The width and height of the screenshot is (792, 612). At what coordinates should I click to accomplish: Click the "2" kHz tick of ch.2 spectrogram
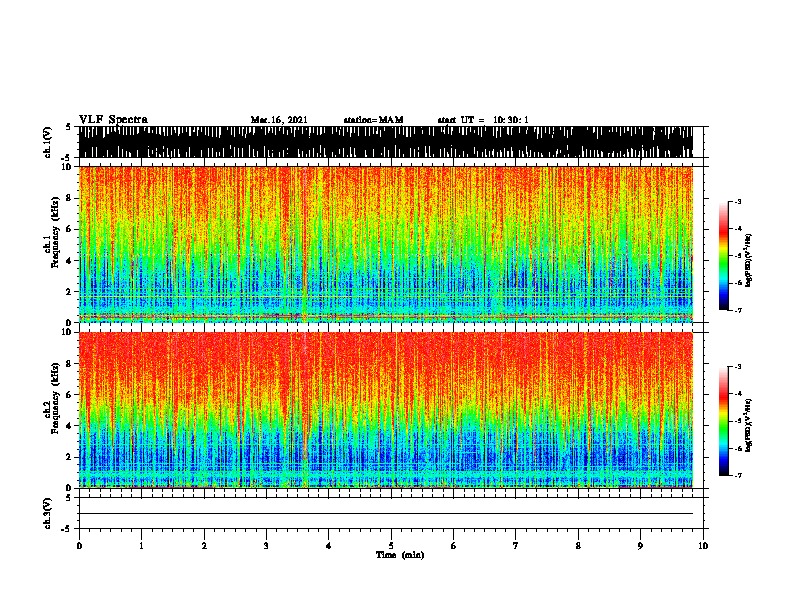pyautogui.click(x=70, y=457)
